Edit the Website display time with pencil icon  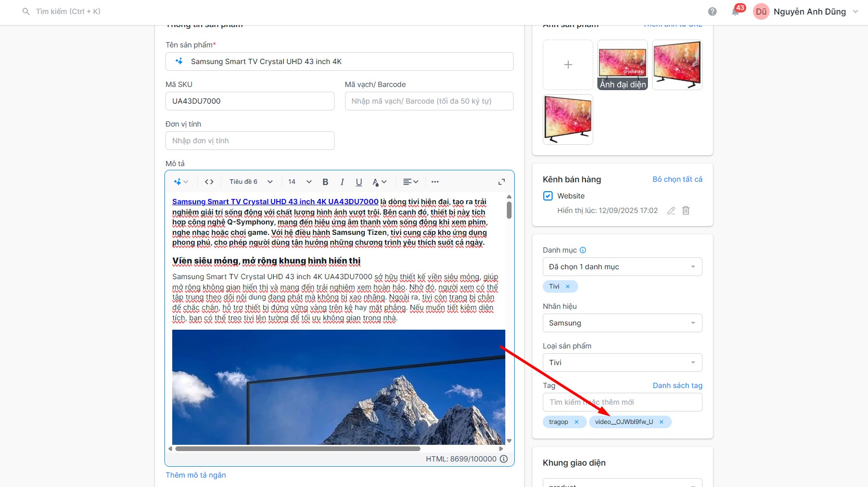(x=671, y=210)
